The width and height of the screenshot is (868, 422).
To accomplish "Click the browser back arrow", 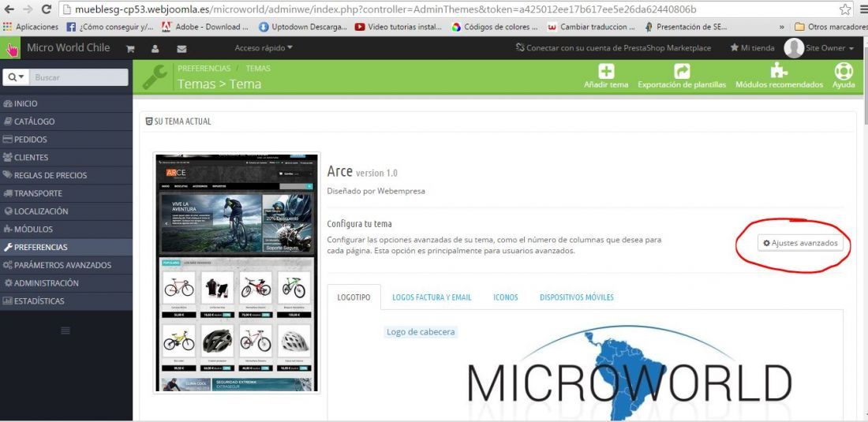I will tap(9, 9).
